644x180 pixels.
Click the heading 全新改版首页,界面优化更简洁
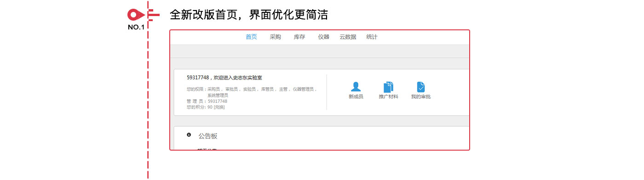[248, 15]
